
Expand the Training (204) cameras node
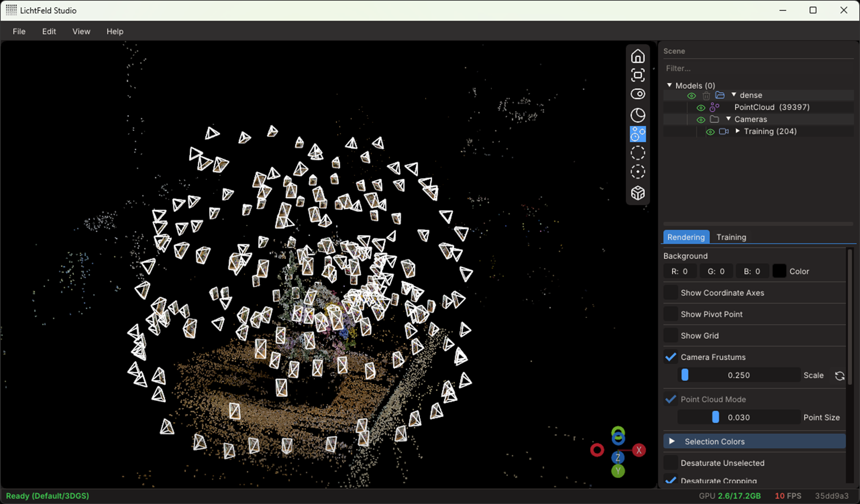[x=738, y=131]
